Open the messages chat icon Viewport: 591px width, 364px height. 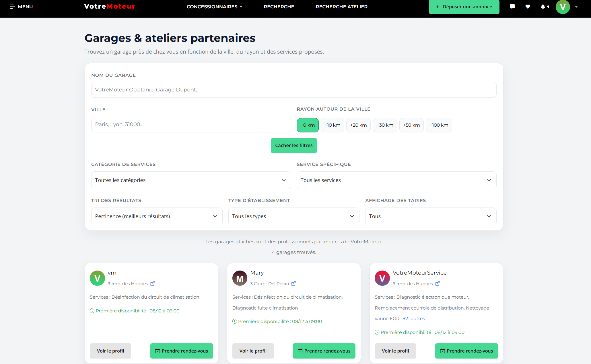tap(512, 7)
